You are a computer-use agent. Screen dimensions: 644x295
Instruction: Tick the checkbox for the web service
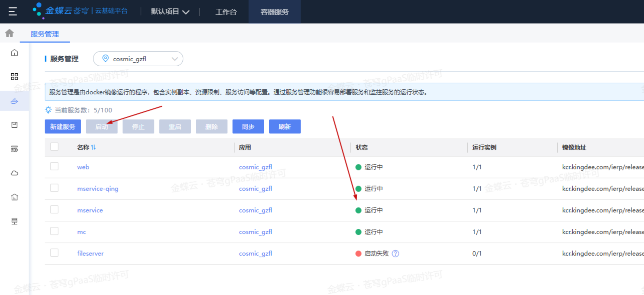coord(54,166)
